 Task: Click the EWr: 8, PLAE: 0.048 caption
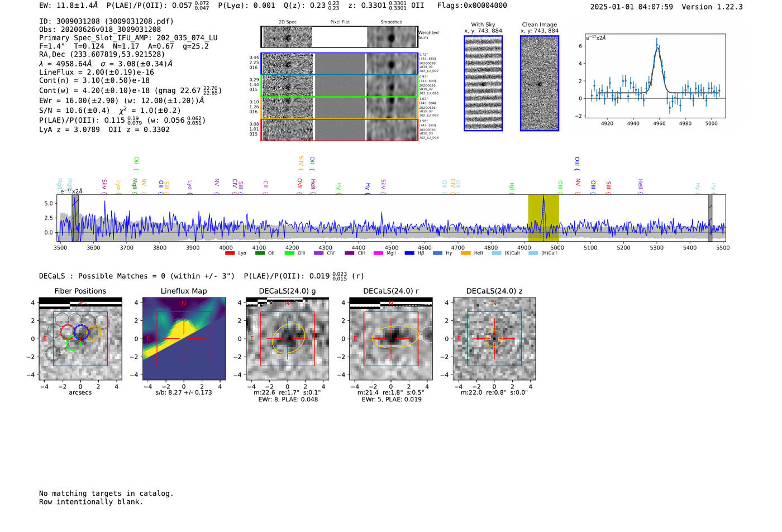[288, 400]
